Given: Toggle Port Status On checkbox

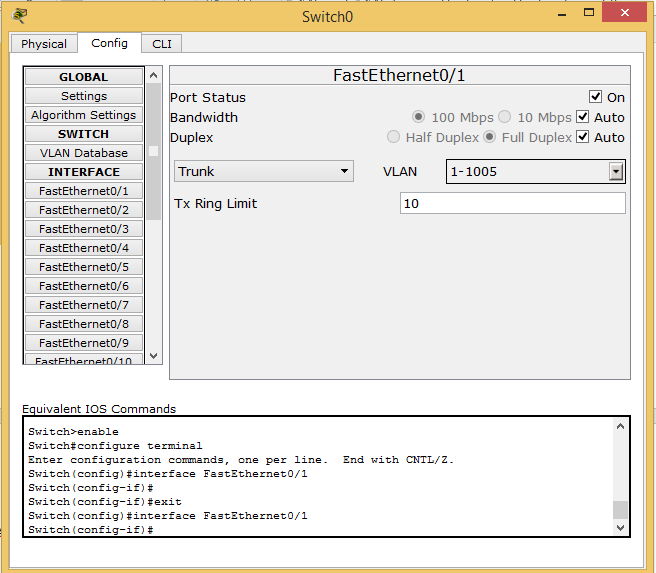Looking at the screenshot, I should click(x=595, y=97).
